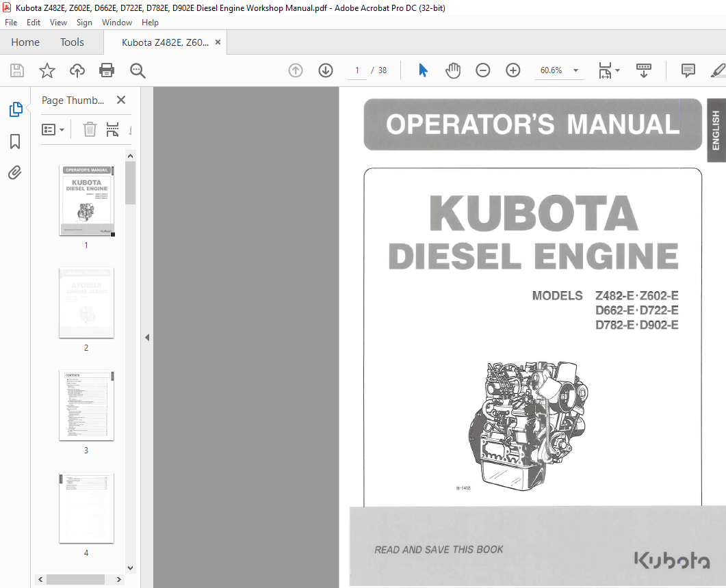Zoom out with minus icon
This screenshot has width=726, height=588.
click(483, 70)
